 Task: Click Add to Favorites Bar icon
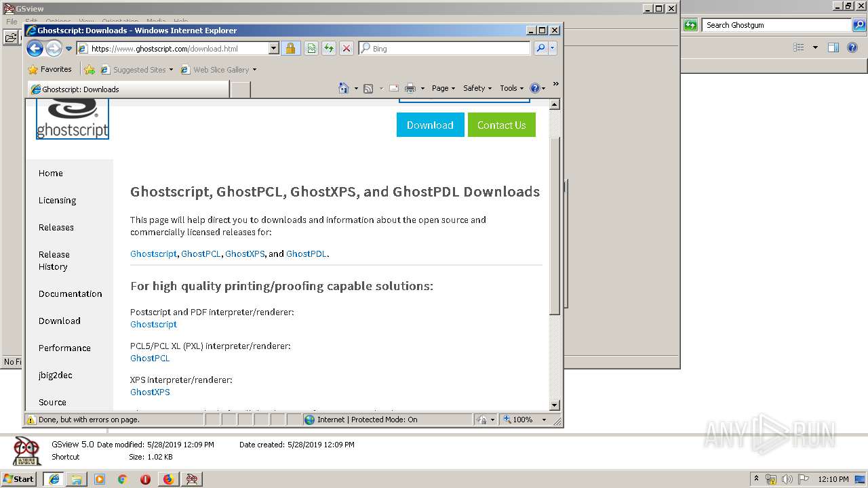coord(90,69)
